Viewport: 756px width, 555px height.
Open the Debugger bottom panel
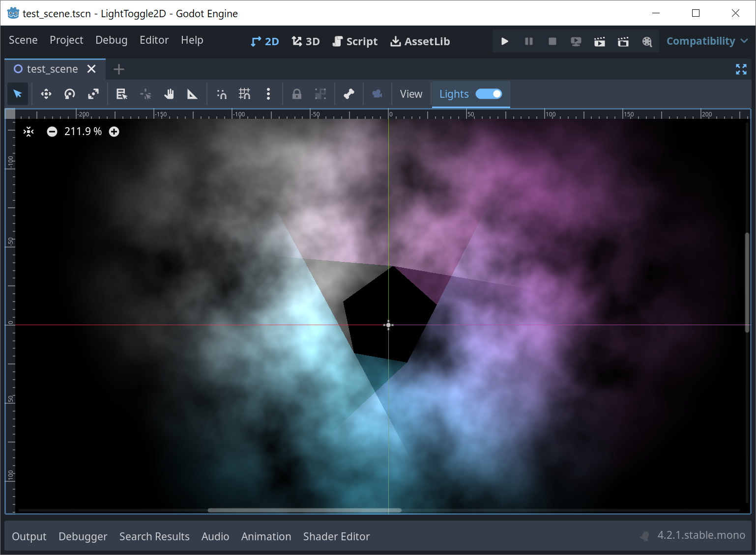point(83,536)
